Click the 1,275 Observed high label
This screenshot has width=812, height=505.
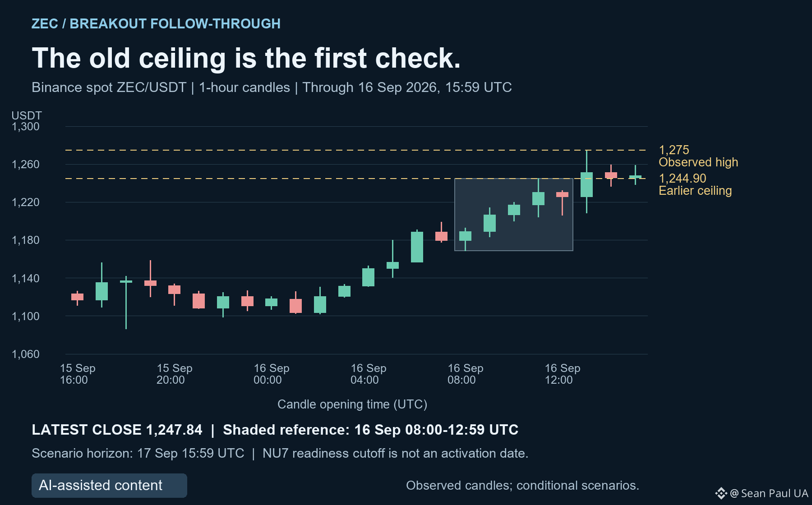698,156
